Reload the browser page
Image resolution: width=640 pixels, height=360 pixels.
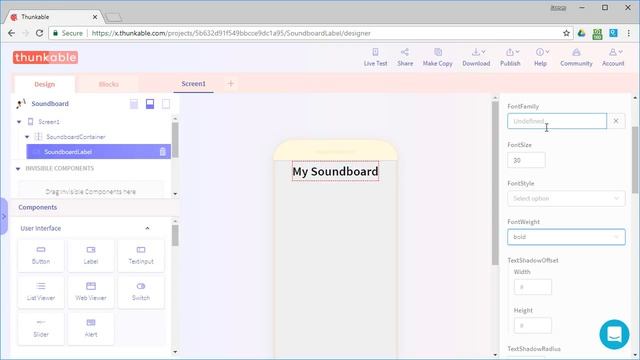point(39,33)
